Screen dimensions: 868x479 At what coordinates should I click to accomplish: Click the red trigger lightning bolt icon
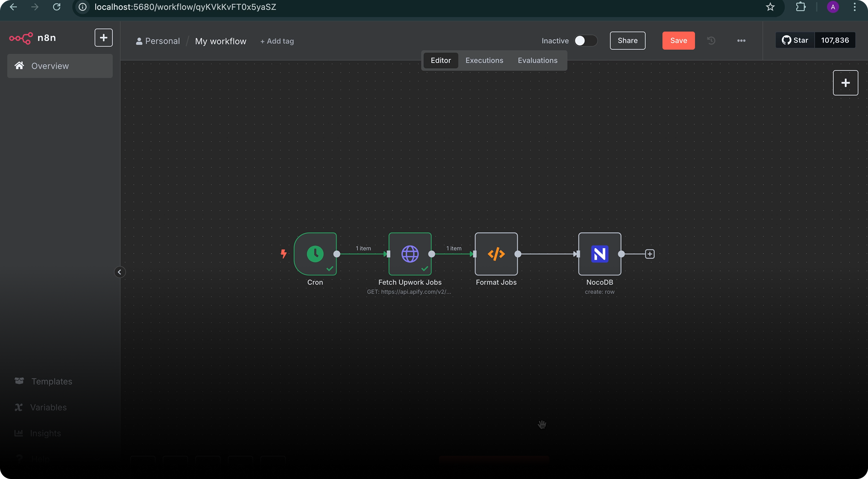click(284, 254)
